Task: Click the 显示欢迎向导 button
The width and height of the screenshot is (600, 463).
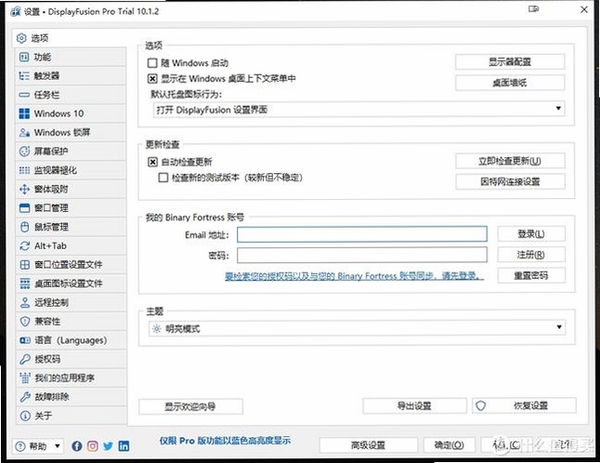Action: tap(191, 406)
